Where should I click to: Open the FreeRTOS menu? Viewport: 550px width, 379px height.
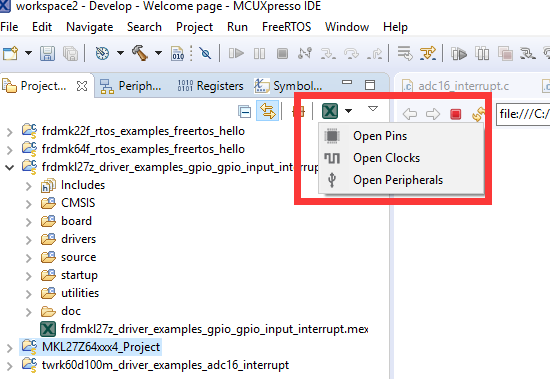point(286,27)
